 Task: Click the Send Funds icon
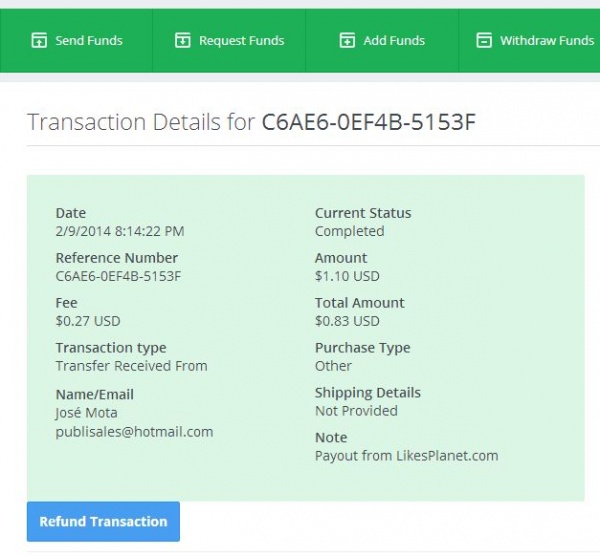pyautogui.click(x=39, y=41)
